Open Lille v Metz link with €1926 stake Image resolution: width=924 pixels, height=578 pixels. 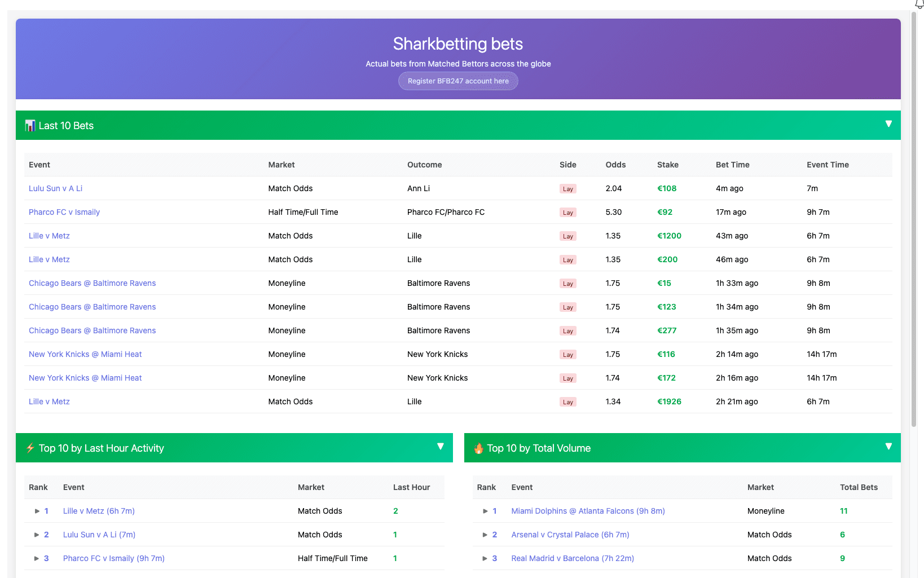[49, 401]
